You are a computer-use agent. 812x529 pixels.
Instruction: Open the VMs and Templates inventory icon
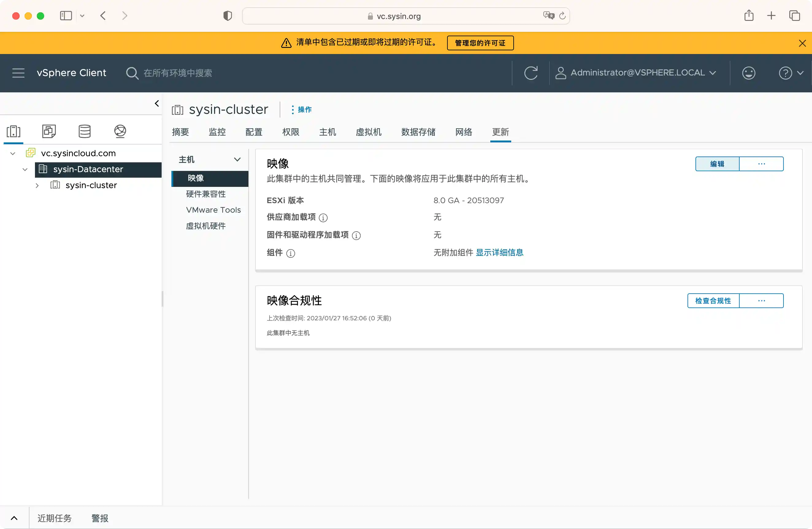(x=49, y=131)
